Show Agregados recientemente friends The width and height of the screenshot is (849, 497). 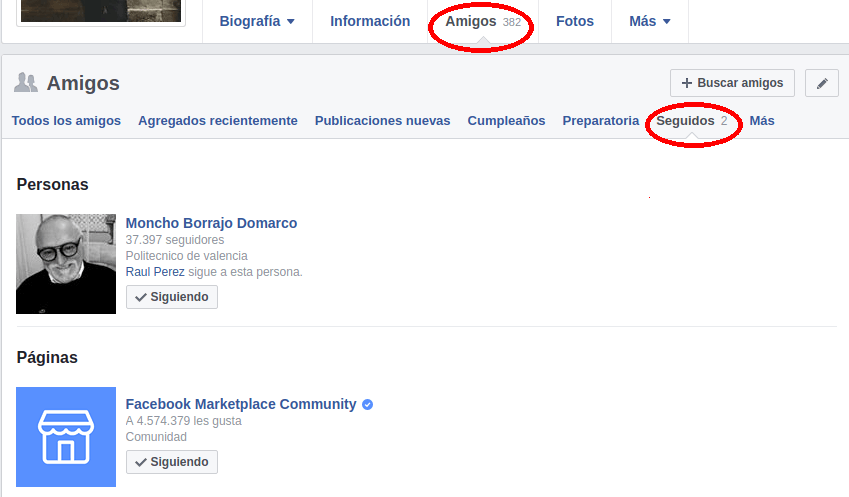coord(218,121)
